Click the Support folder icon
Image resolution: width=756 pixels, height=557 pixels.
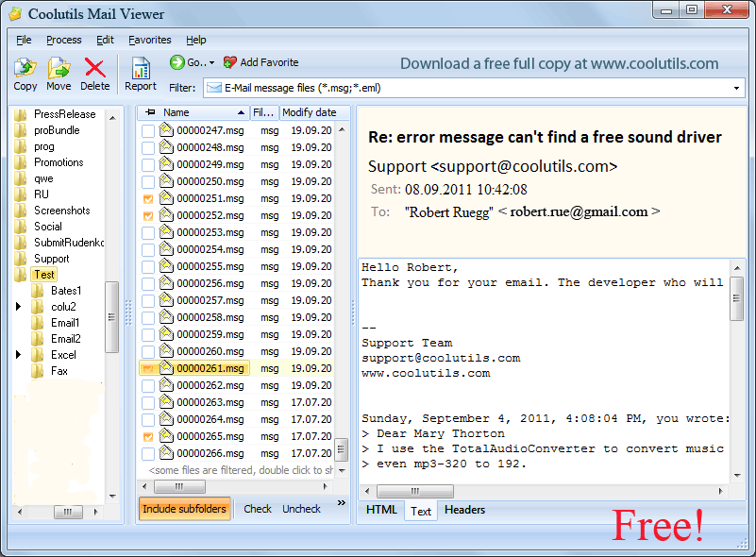20,259
